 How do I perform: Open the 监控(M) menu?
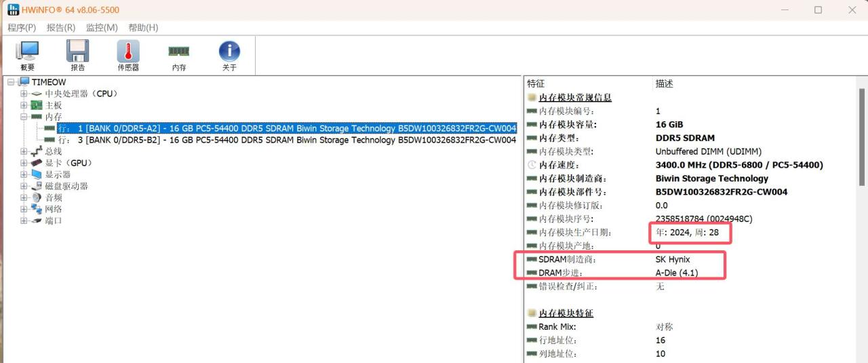[102, 27]
